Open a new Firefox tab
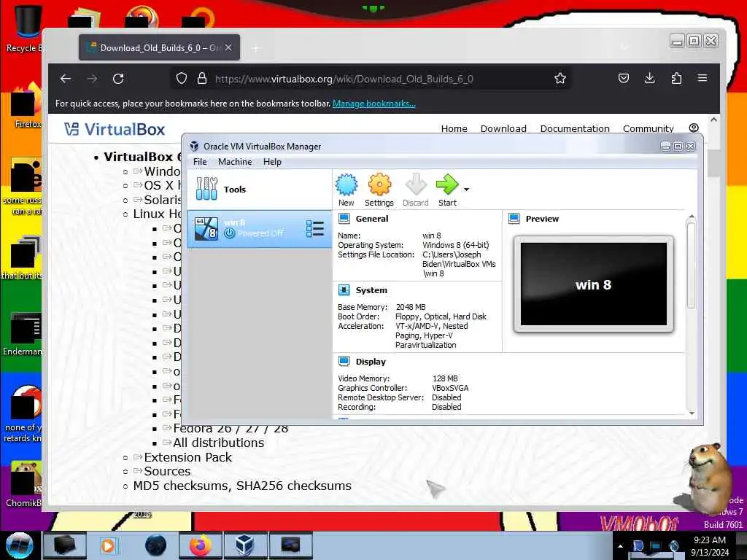Screen dimensions: 747x560 tap(256, 48)
